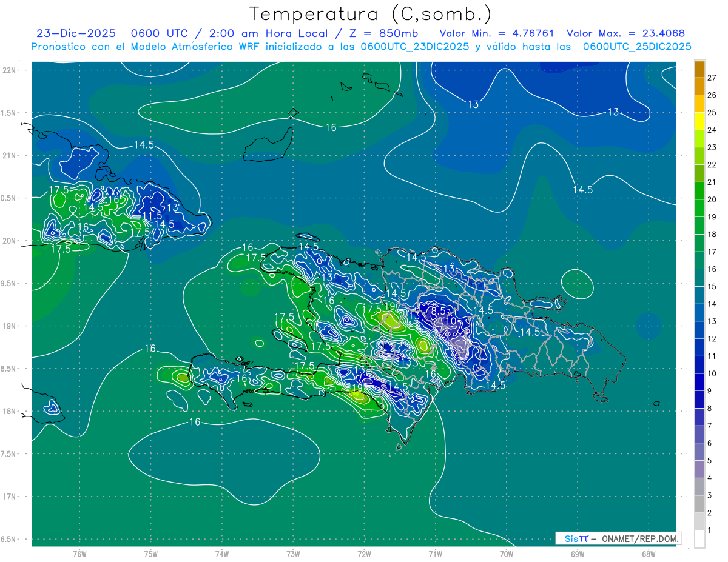Click the 23-Dic-2025 date label

(76, 33)
